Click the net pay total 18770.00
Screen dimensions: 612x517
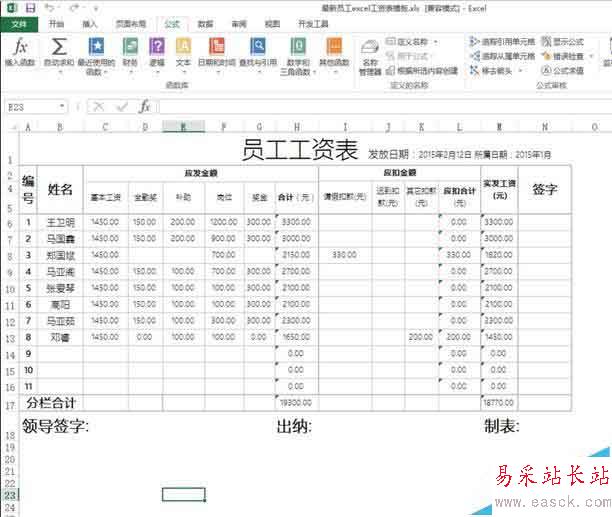click(498, 403)
